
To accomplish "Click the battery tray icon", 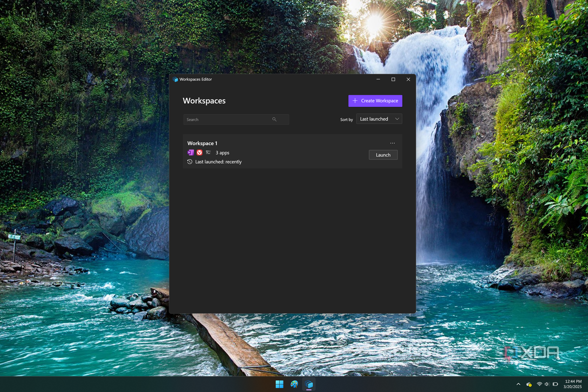I will (555, 384).
